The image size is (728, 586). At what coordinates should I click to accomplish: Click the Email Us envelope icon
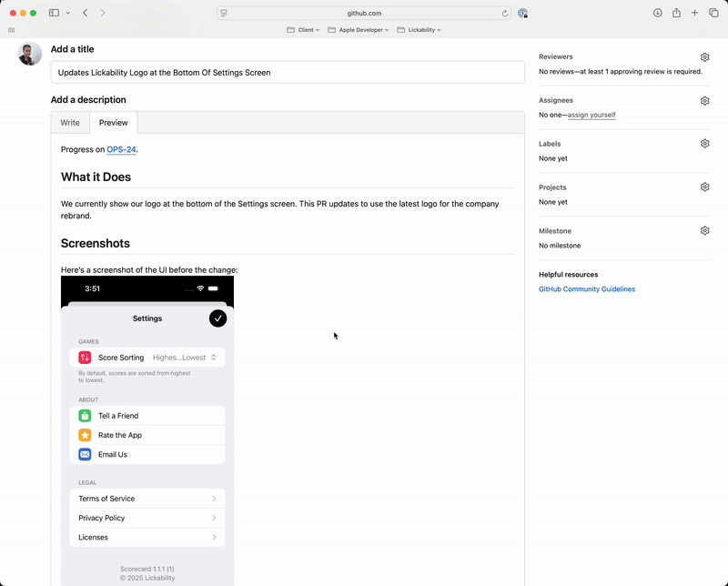85,455
